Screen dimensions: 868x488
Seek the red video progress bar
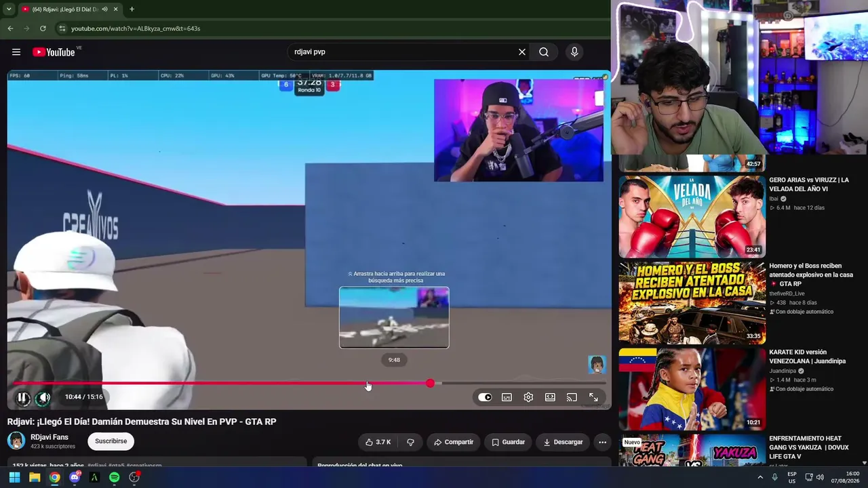click(x=309, y=384)
